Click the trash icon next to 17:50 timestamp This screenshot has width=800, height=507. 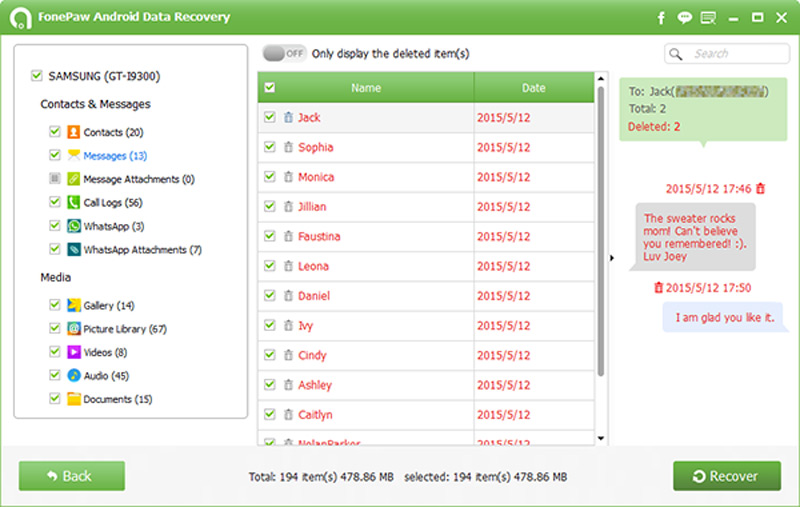pyautogui.click(x=659, y=288)
